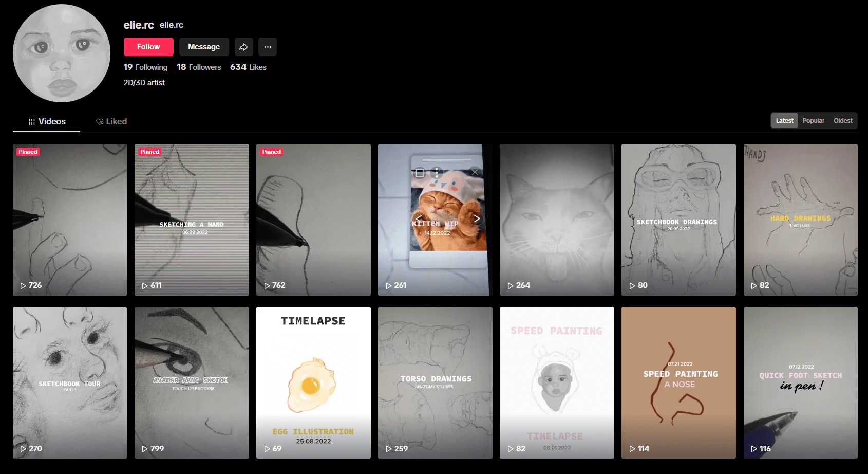The height and width of the screenshot is (474, 868).
Task: Click the next arrow on the Kitten WIP thumbnail
Action: pyautogui.click(x=477, y=218)
